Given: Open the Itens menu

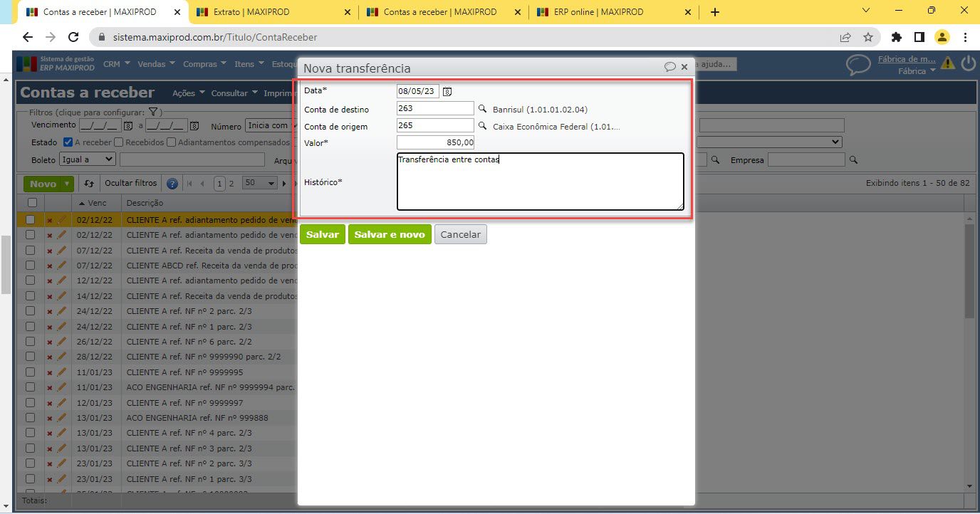Looking at the screenshot, I should pos(249,64).
